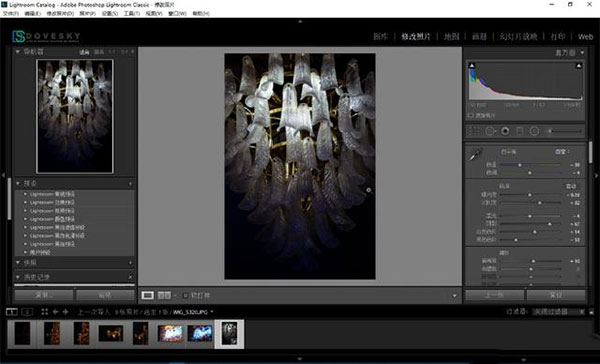Click the navigator preview image

(75, 116)
